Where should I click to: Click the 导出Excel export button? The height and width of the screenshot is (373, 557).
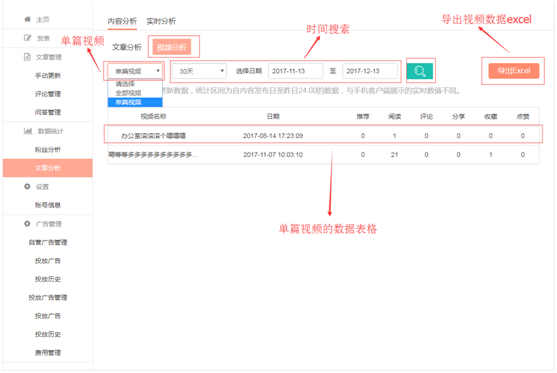click(x=514, y=71)
